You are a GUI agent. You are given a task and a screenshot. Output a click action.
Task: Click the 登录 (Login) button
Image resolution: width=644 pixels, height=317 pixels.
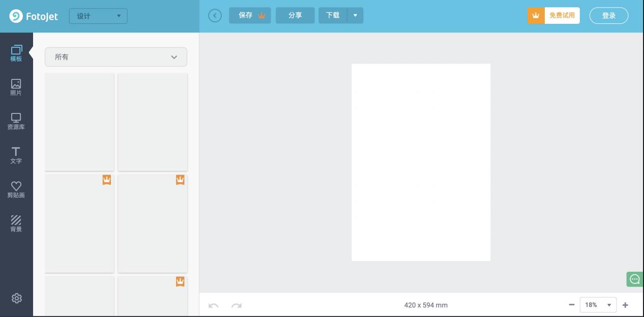click(x=609, y=16)
